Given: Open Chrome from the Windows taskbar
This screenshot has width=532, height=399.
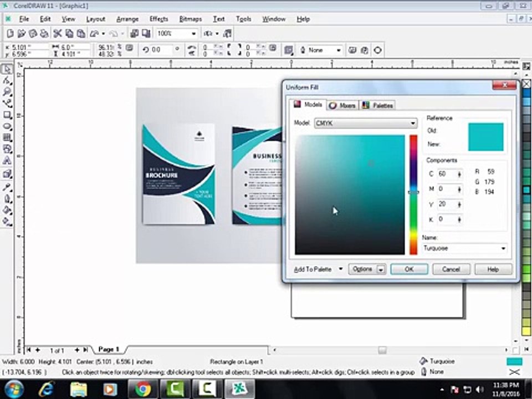Looking at the screenshot, I should click(142, 389).
